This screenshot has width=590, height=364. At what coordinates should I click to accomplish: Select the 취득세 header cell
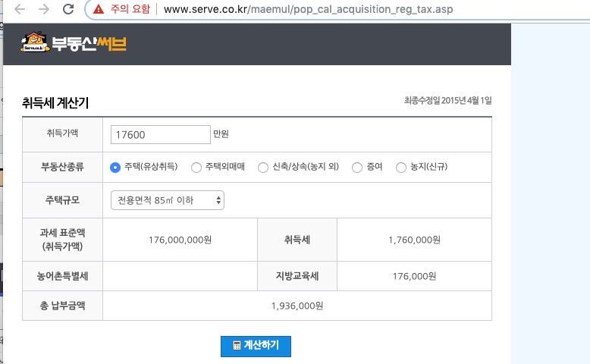click(297, 240)
